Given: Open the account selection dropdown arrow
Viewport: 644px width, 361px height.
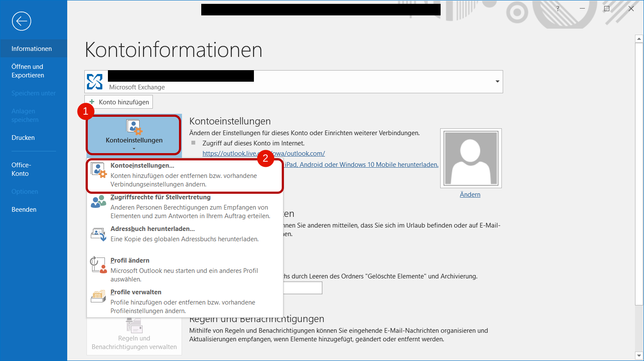Looking at the screenshot, I should click(497, 81).
